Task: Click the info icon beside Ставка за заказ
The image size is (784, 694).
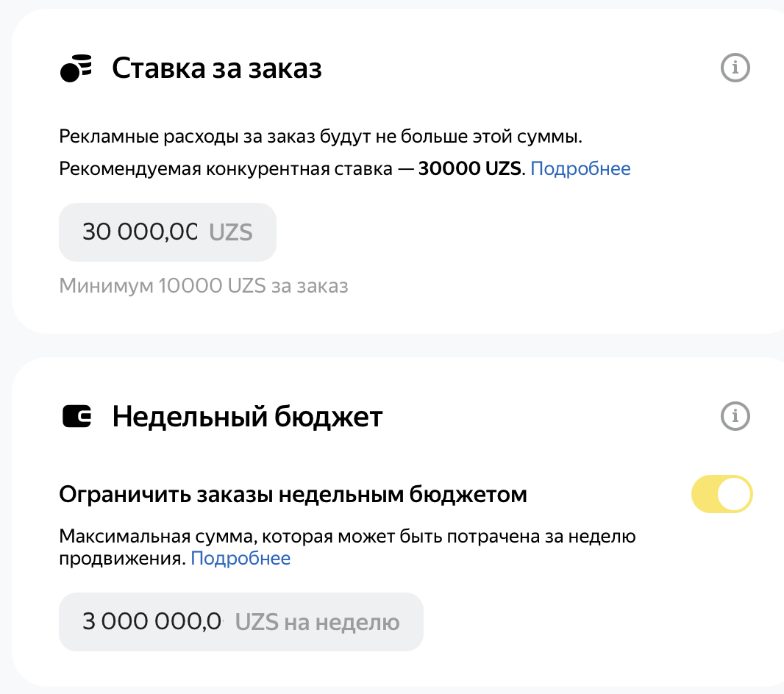Action: (735, 68)
